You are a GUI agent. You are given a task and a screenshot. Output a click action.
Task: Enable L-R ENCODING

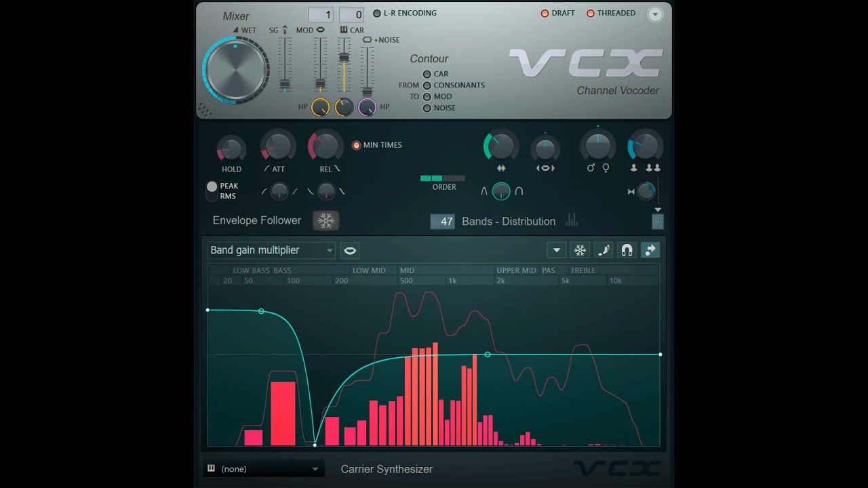[x=404, y=13]
